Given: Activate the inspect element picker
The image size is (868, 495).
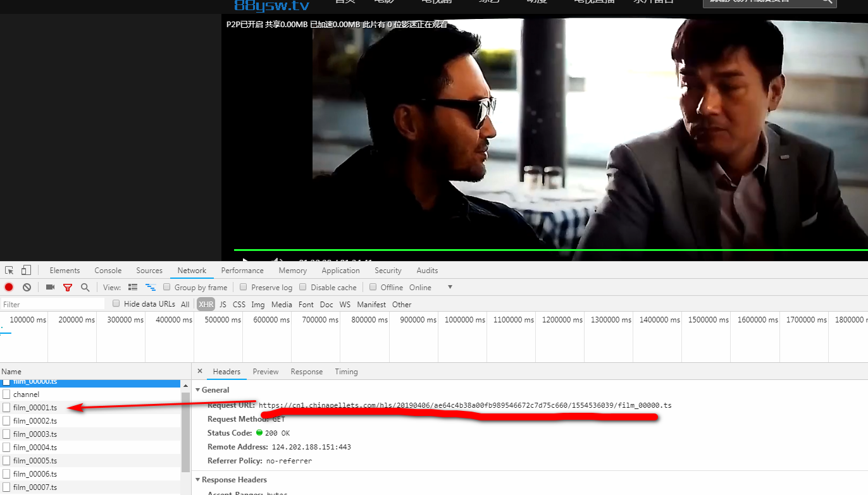Looking at the screenshot, I should [9, 271].
